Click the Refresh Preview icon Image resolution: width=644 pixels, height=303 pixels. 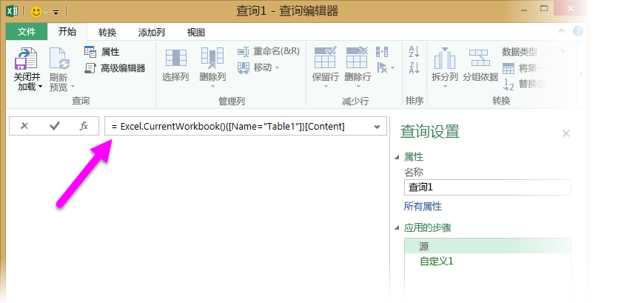tap(58, 59)
